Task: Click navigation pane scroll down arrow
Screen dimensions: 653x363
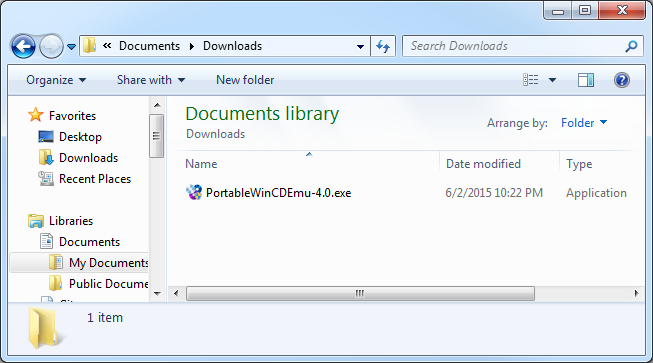Action: point(157,293)
